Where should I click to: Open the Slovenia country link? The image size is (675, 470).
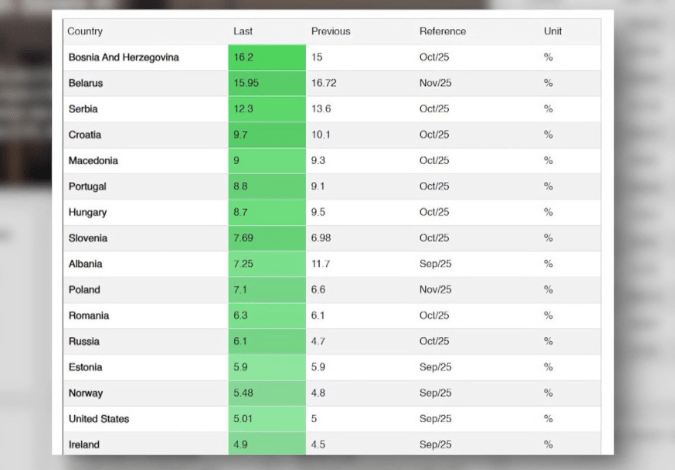(x=88, y=238)
